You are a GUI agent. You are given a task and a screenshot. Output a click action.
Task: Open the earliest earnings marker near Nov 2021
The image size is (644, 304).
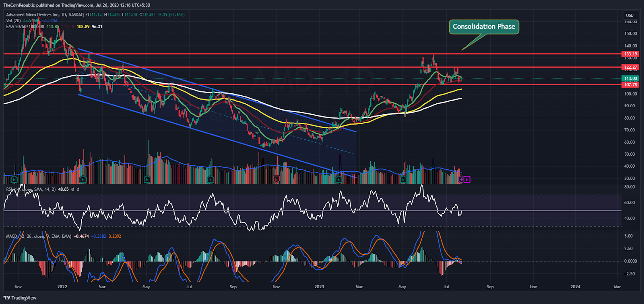click(x=14, y=179)
